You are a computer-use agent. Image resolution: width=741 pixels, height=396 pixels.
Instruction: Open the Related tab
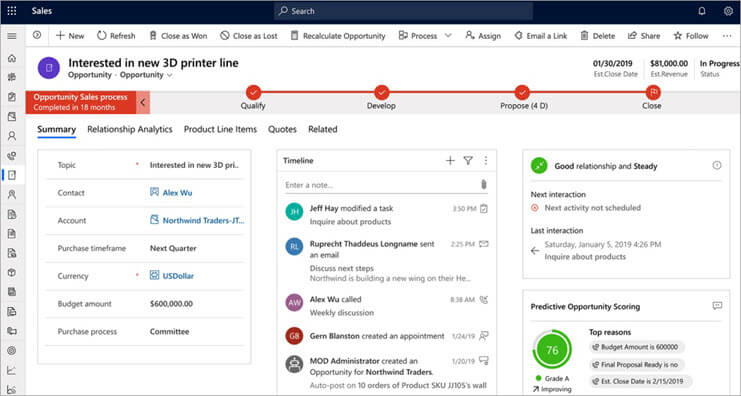(323, 129)
